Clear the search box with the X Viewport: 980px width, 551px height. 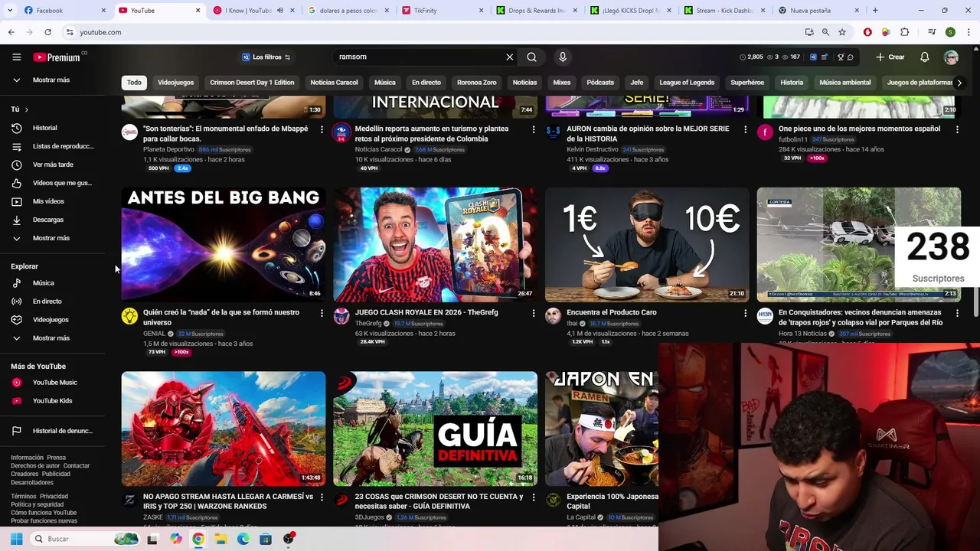coord(510,57)
